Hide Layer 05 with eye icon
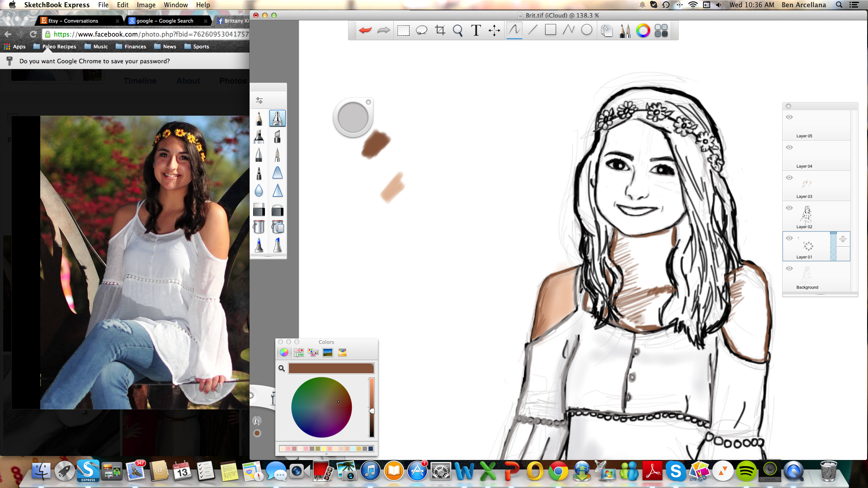 pos(789,117)
